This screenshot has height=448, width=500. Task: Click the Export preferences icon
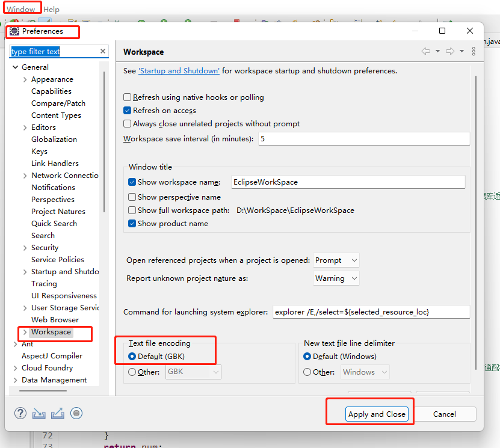[57, 414]
